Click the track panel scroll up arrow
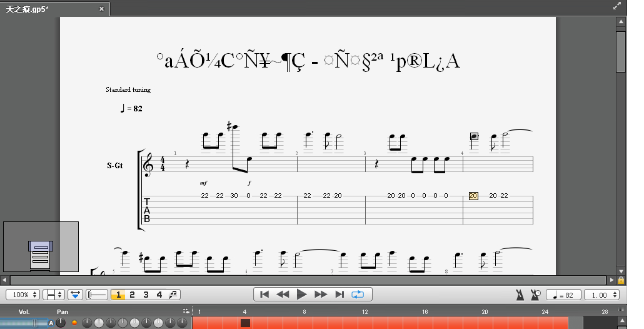 coord(621,320)
